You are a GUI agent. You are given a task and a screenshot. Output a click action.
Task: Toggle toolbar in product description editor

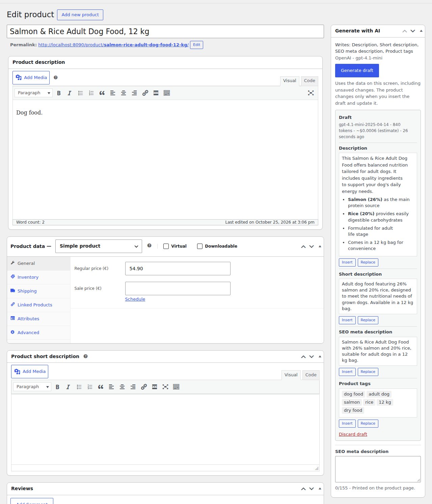point(167,93)
